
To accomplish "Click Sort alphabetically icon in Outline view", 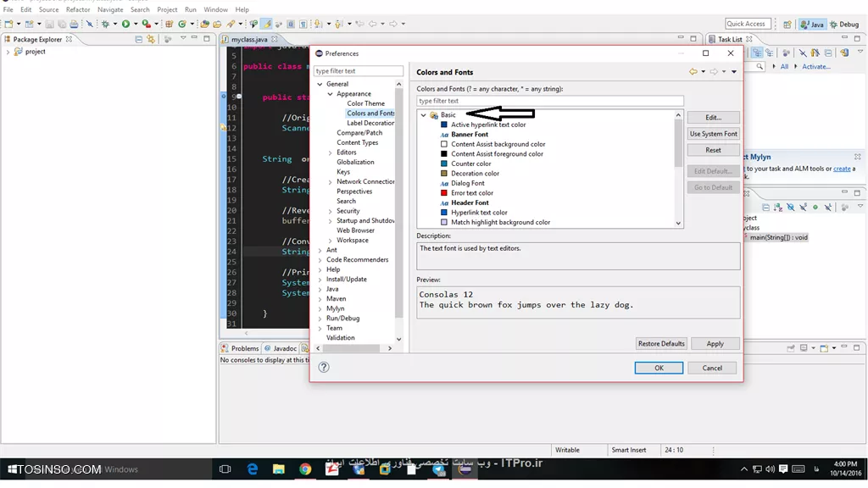I will [x=778, y=208].
